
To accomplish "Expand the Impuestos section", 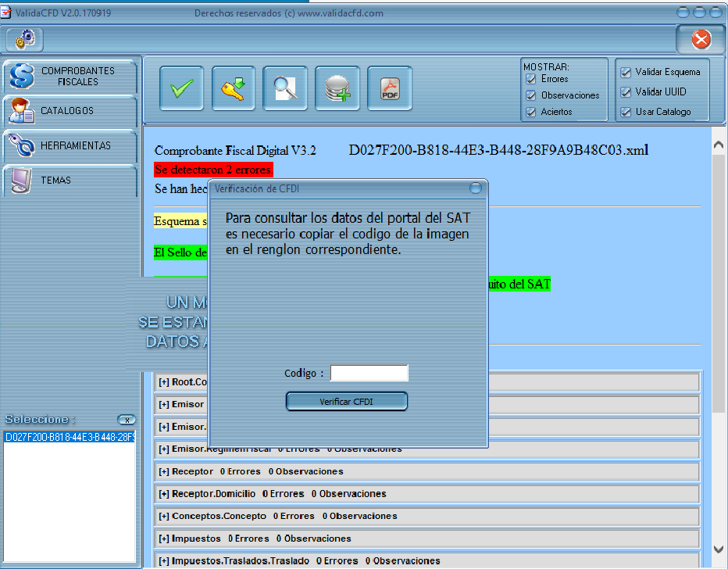I will 426,539.
